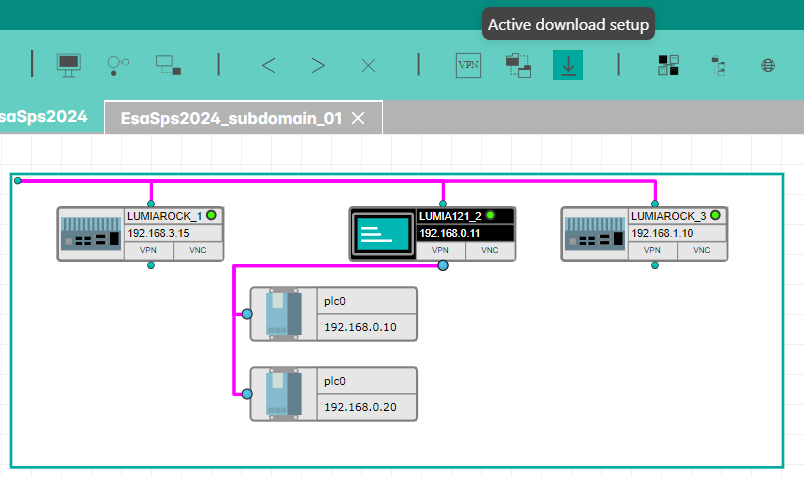Click the Active download setup icon

pos(568,65)
